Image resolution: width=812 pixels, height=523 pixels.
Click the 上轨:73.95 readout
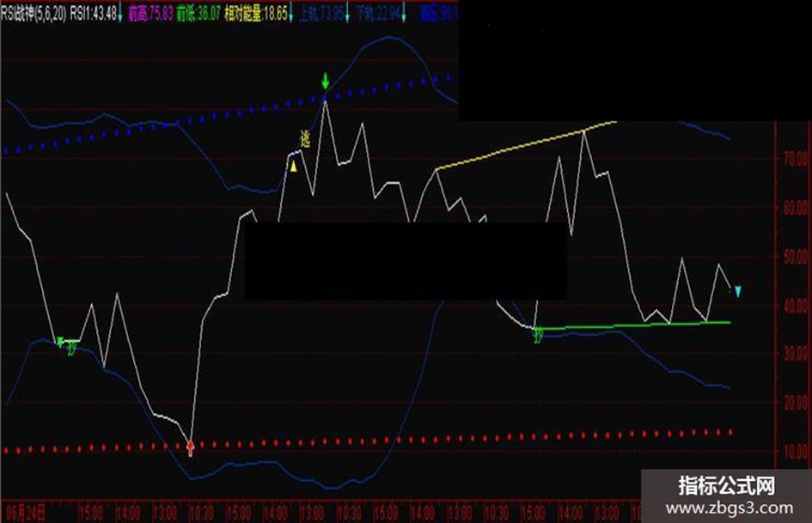[321, 14]
